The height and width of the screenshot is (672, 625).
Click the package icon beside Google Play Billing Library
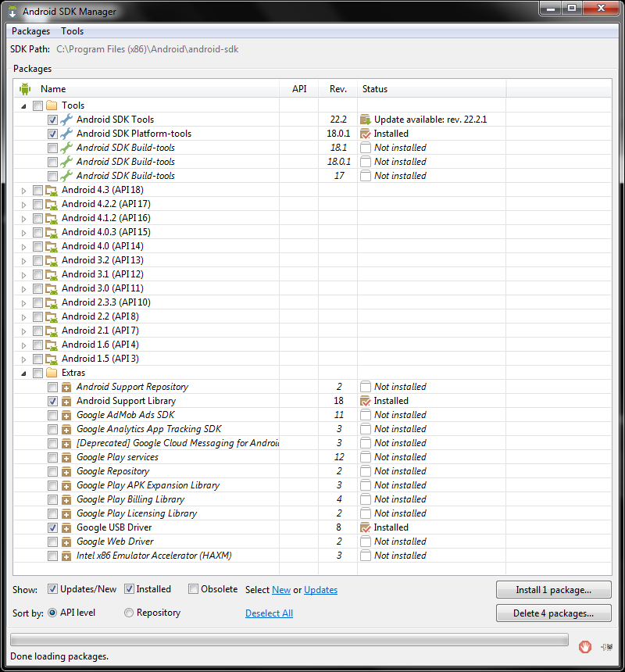[x=66, y=500]
